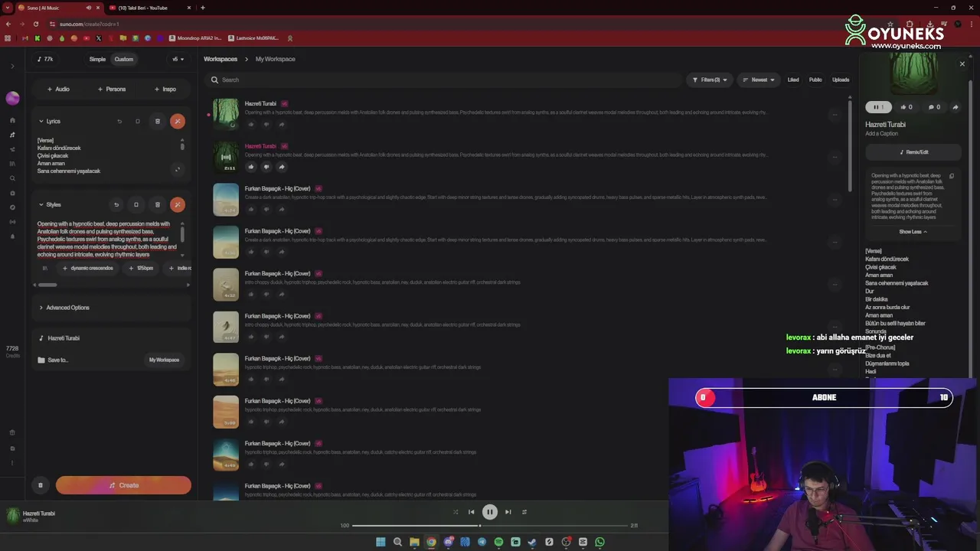Open Spotify from the Windows taskbar
Image resolution: width=980 pixels, height=551 pixels.
tap(498, 542)
